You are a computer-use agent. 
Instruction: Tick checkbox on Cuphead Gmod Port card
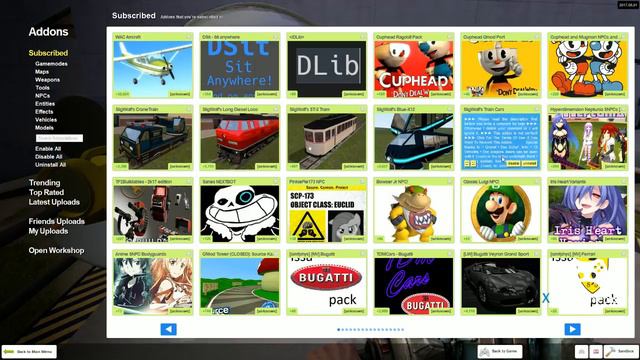tap(537, 37)
